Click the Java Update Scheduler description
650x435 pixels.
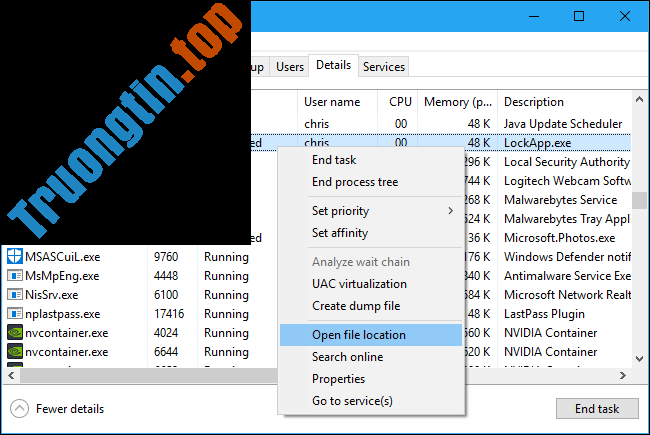pos(563,124)
